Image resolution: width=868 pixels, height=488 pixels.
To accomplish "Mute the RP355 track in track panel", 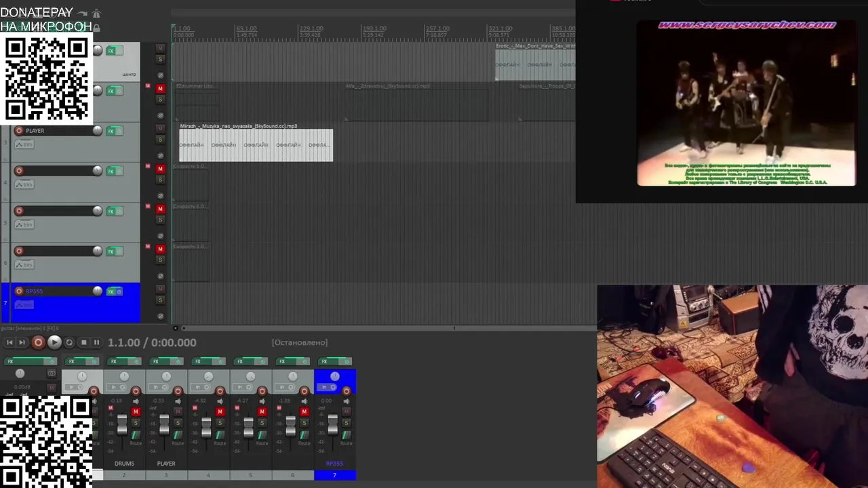I will pyautogui.click(x=161, y=289).
